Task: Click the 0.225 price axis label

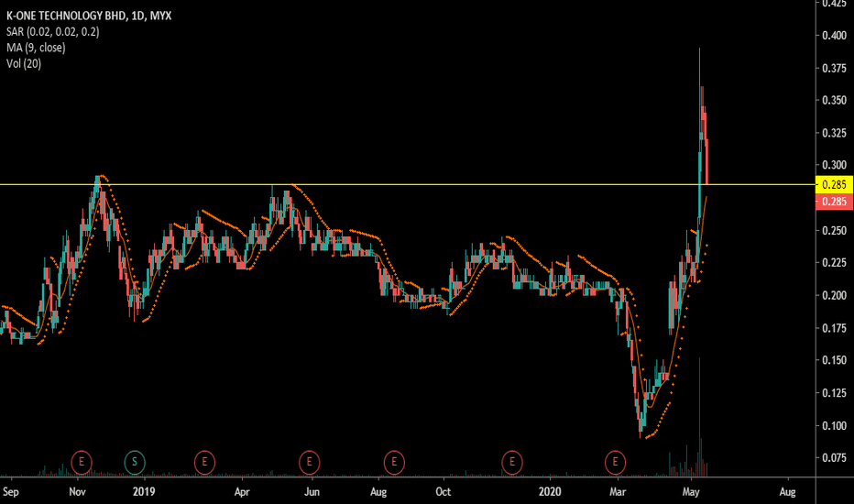Action: (x=835, y=263)
